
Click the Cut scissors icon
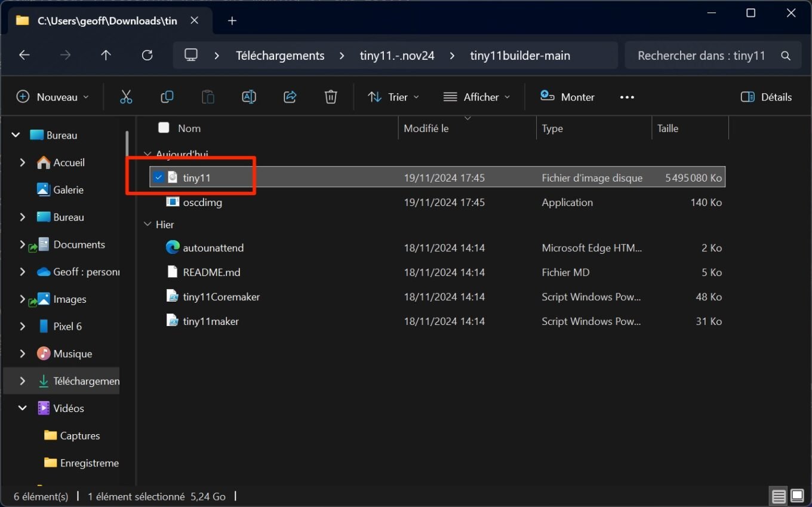coord(126,97)
